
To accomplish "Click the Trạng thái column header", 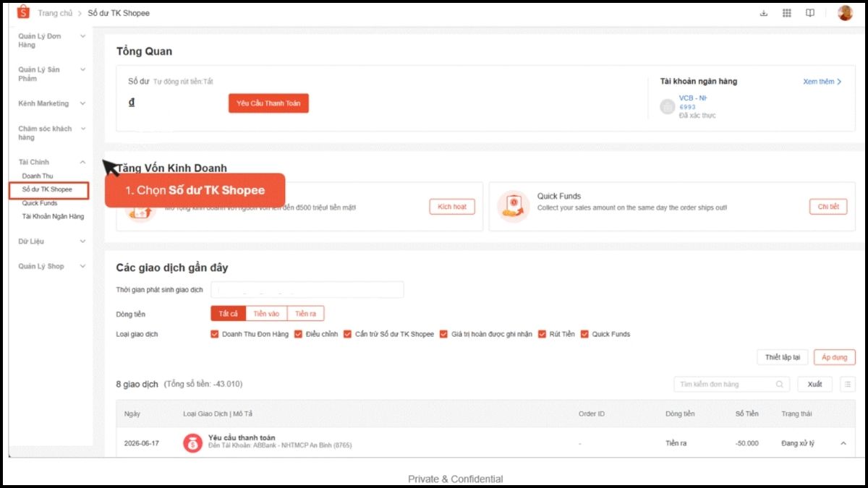I will pyautogui.click(x=796, y=414).
